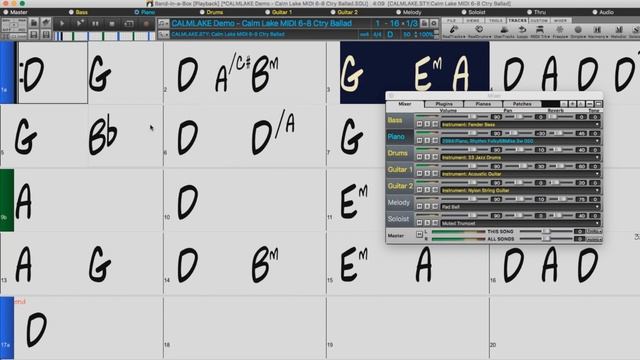The height and width of the screenshot is (360, 640).
Task: Select the Drums track radio button
Action: (202, 12)
